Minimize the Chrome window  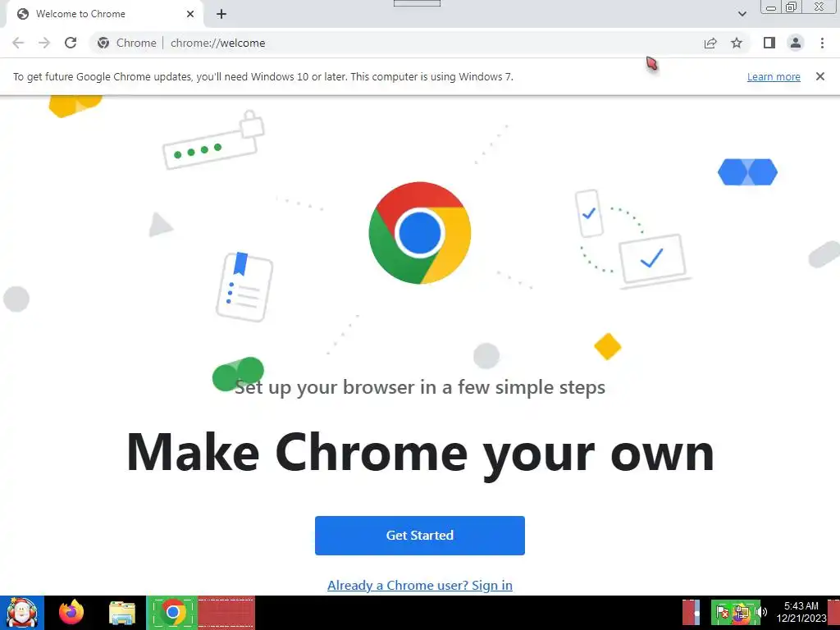771,7
